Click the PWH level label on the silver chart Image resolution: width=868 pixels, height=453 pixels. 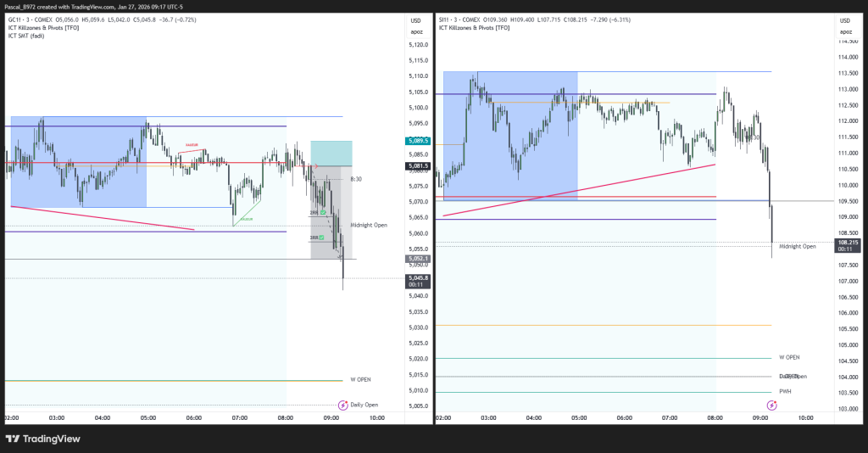(x=786, y=392)
